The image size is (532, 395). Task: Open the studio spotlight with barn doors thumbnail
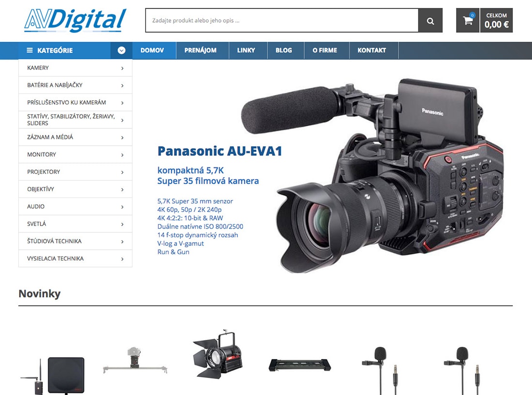(x=218, y=354)
